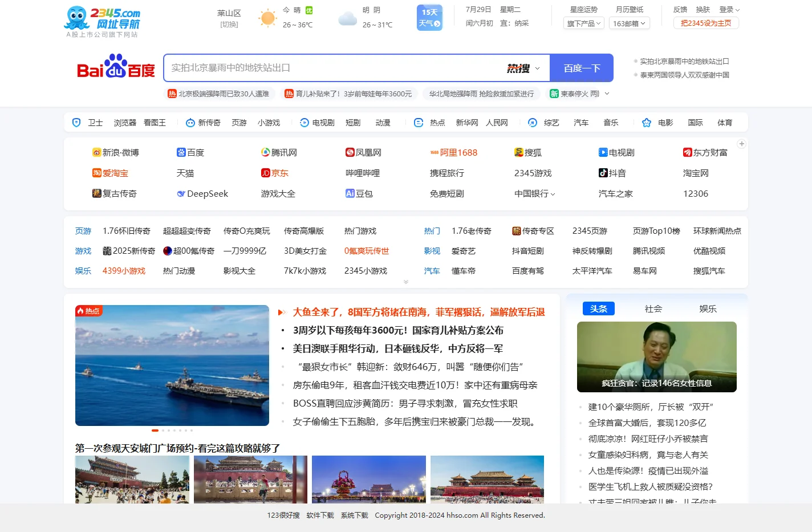Click the game icon beside 新传奇
This screenshot has width=812, height=532.
[x=190, y=123]
